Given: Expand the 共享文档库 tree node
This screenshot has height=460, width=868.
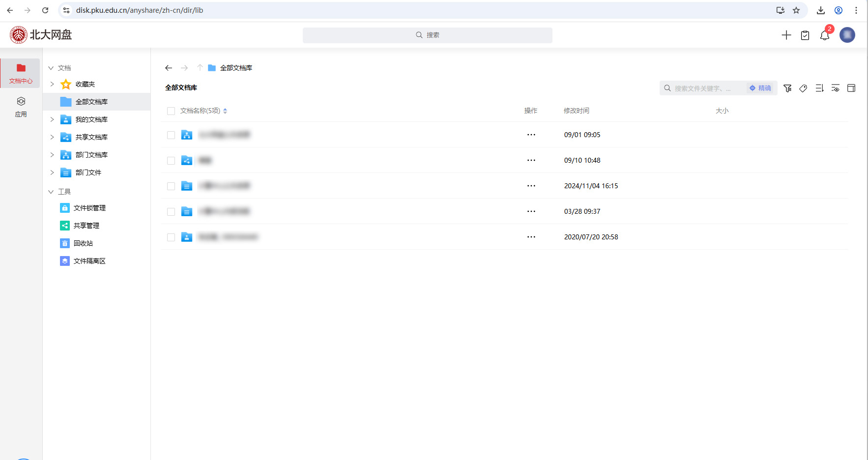Looking at the screenshot, I should [52, 137].
